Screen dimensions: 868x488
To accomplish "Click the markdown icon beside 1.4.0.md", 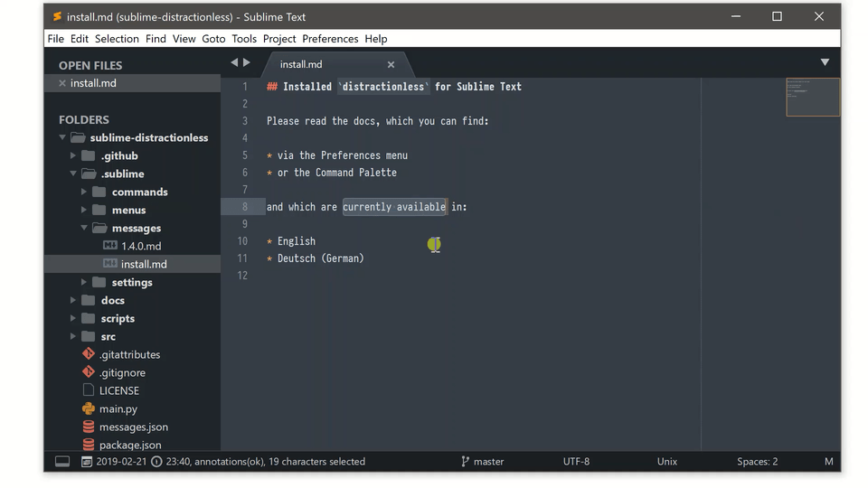I will (110, 245).
